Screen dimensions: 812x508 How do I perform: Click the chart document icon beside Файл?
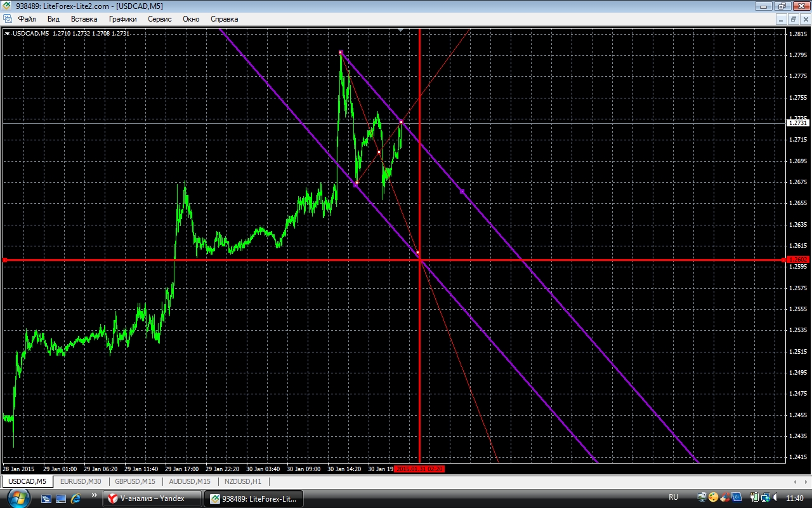(8, 19)
